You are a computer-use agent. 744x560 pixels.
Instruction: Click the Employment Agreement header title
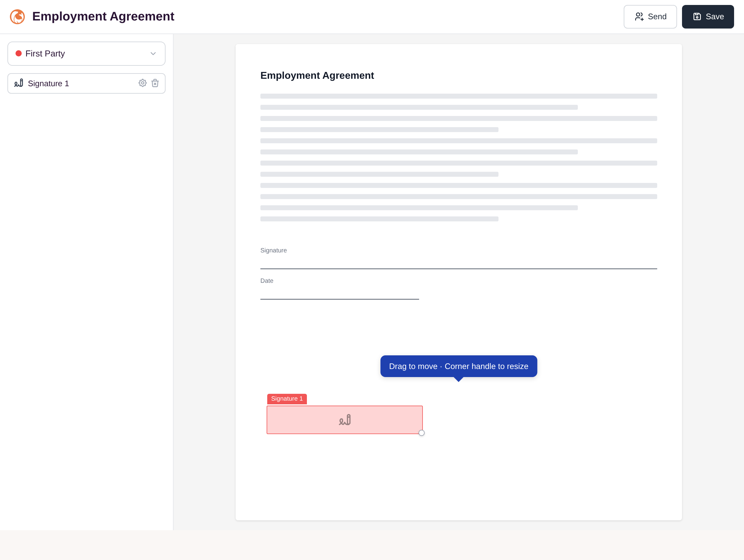click(103, 16)
